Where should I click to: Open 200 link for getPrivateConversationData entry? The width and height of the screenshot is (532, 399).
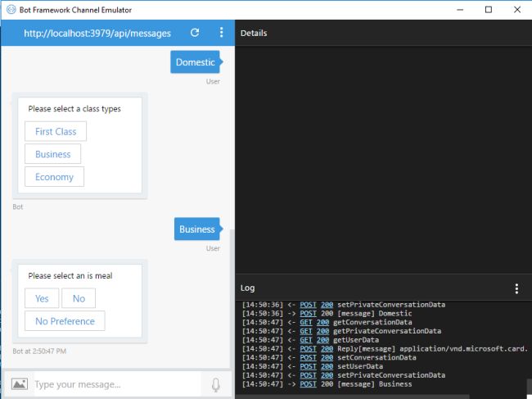[322, 331]
